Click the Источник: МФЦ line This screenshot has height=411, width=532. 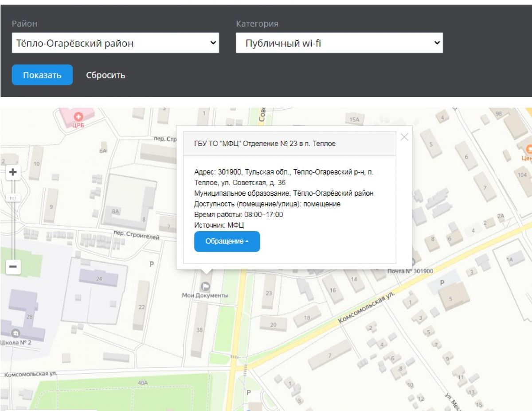[x=219, y=225]
